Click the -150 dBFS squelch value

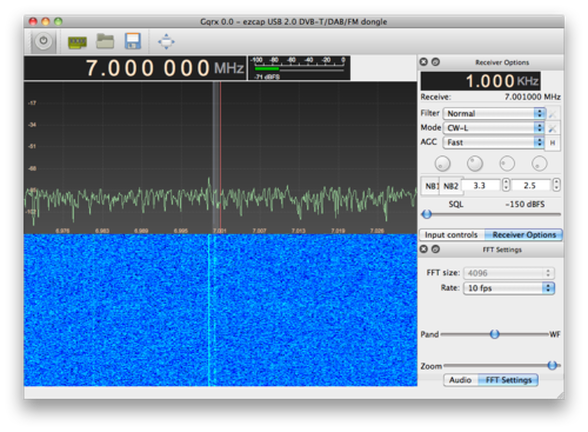[x=525, y=204]
